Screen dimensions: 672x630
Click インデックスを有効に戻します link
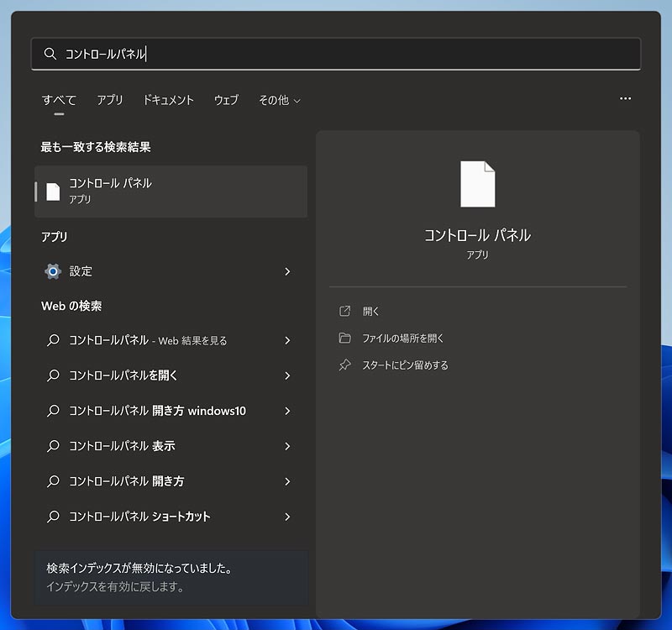[x=115, y=586]
